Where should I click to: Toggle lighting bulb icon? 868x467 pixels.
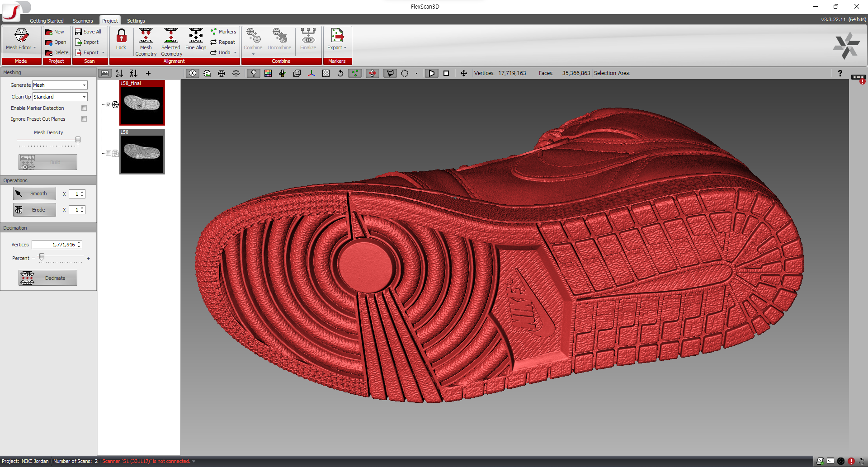point(254,73)
